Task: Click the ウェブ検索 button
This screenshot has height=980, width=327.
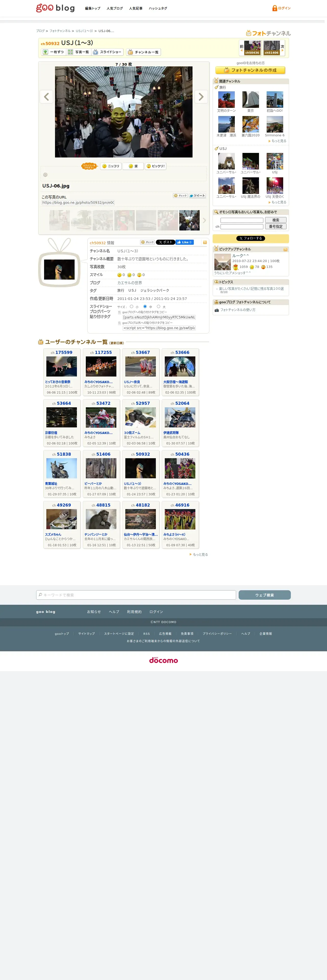Action: tap(265, 595)
